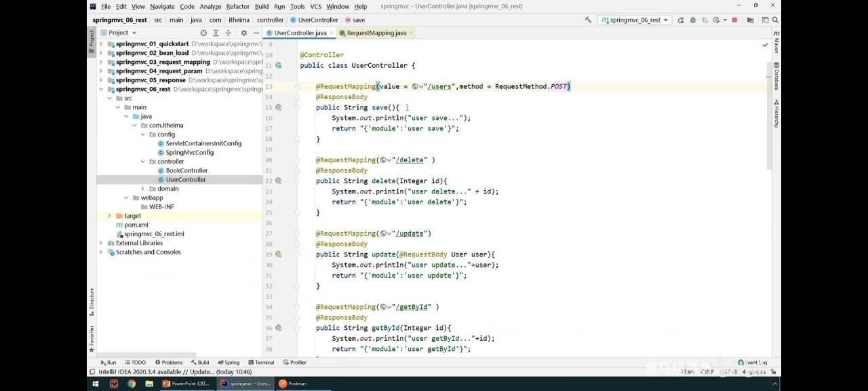Click gutter icon beside UserController class line
868x391 pixels.
(x=278, y=66)
